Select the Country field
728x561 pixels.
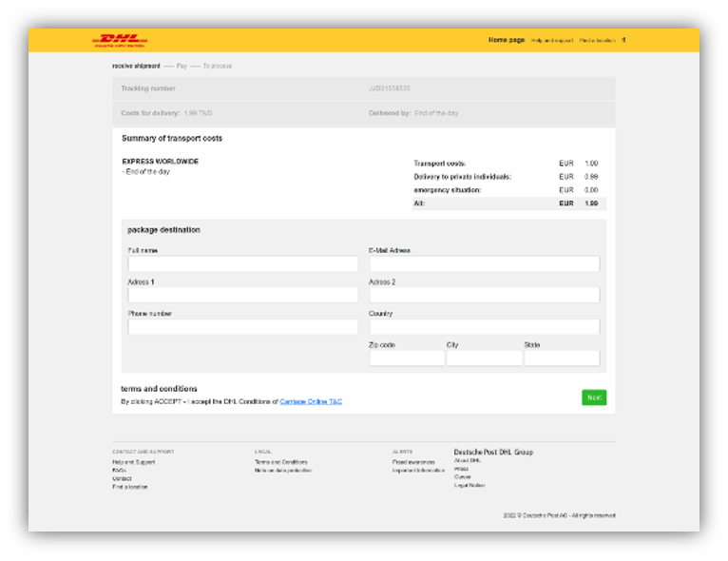[x=485, y=327]
